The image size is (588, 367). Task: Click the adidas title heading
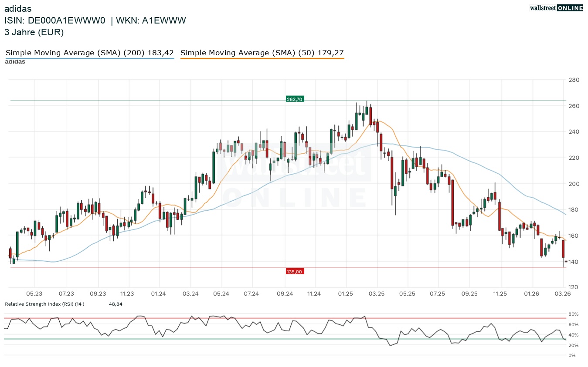pyautogui.click(x=18, y=9)
